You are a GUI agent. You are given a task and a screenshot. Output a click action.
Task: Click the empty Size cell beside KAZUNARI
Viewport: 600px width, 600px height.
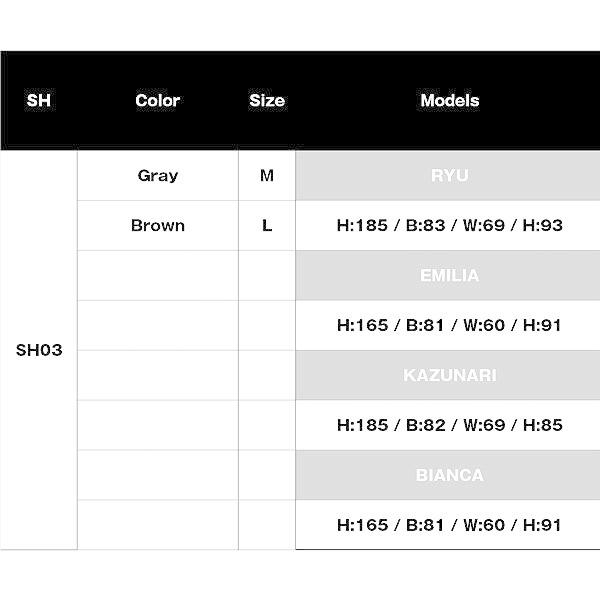pos(267,376)
